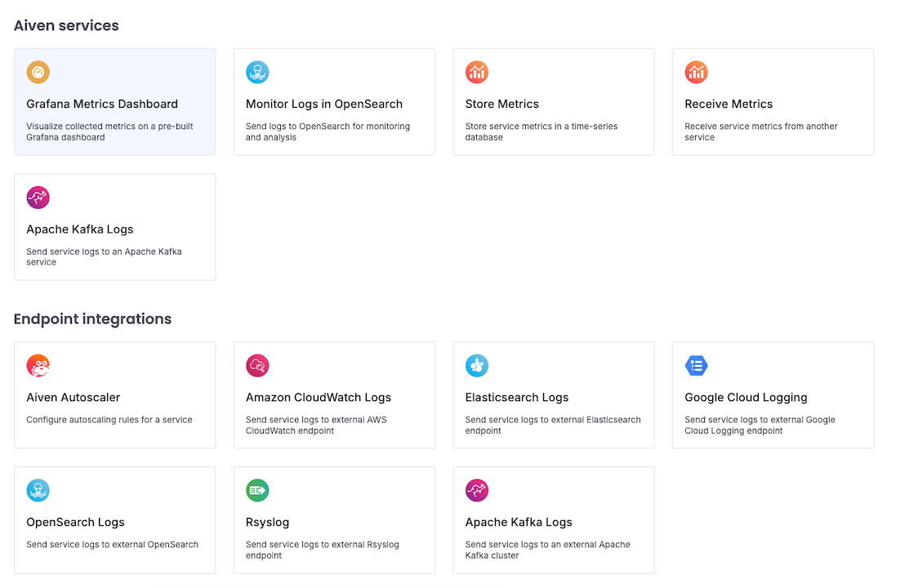Click 'Send service logs to external OpenSearch' text
Image resolution: width=909 pixels, height=588 pixels.
112,544
